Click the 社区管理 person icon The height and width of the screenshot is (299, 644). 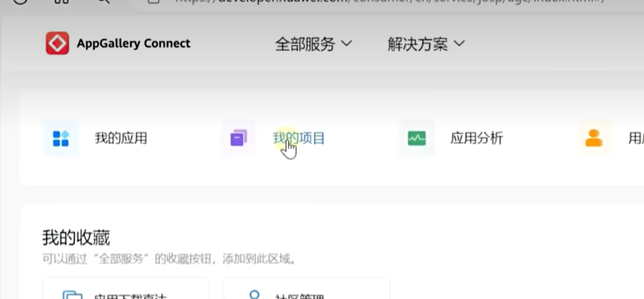[255, 295]
